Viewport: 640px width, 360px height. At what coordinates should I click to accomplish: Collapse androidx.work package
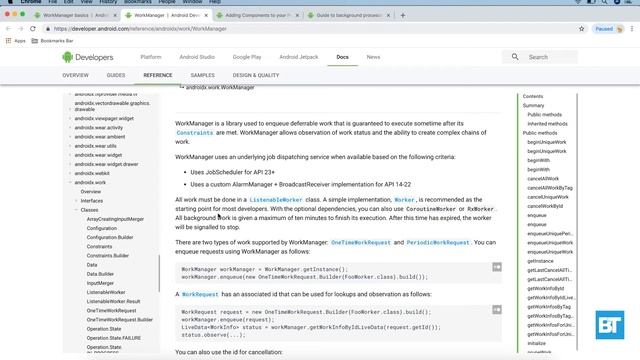click(70, 182)
